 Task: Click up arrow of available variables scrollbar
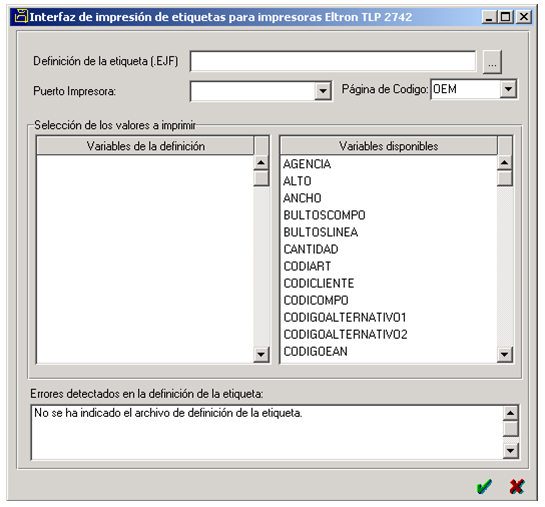click(x=504, y=163)
